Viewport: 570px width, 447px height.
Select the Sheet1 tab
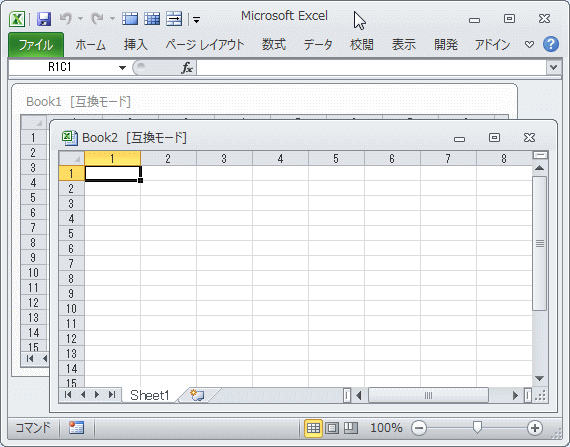click(150, 395)
